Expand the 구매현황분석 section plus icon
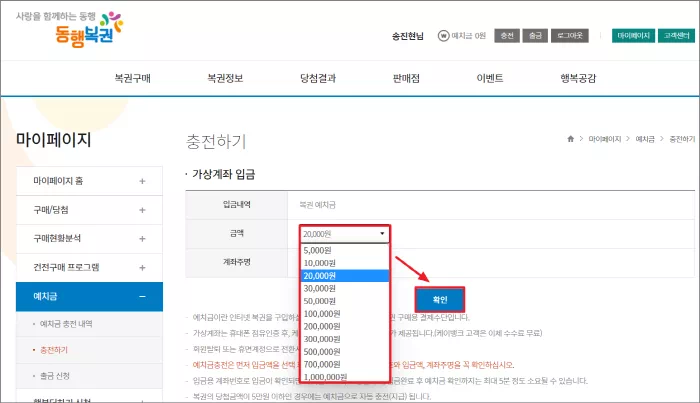The width and height of the screenshot is (700, 403). click(142, 239)
